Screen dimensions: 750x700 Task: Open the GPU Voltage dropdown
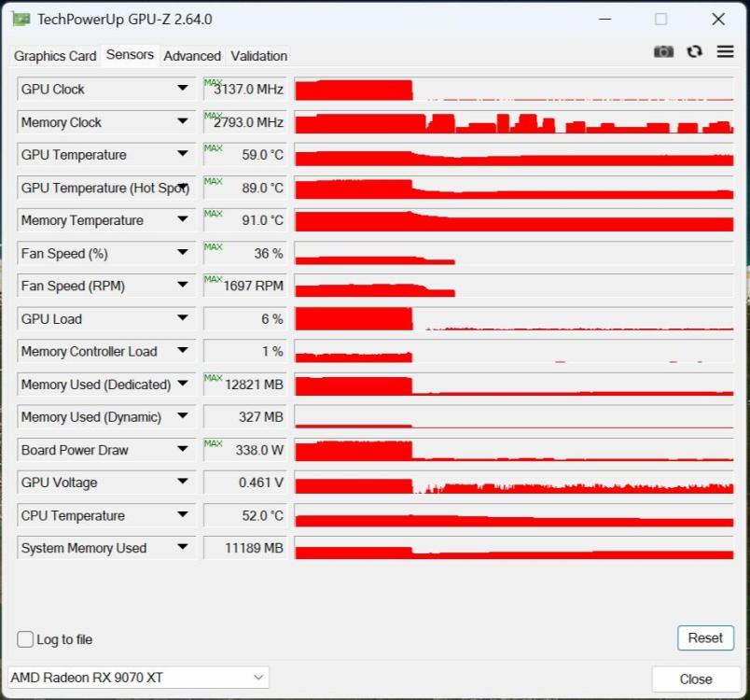[182, 482]
